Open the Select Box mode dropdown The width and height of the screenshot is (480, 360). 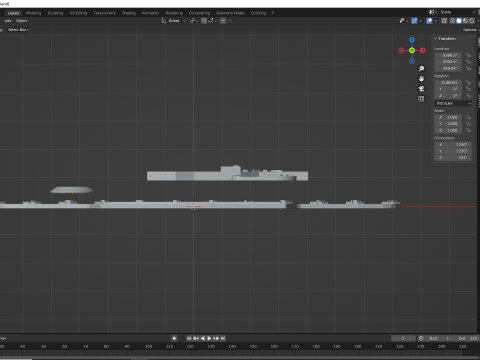[x=18, y=30]
